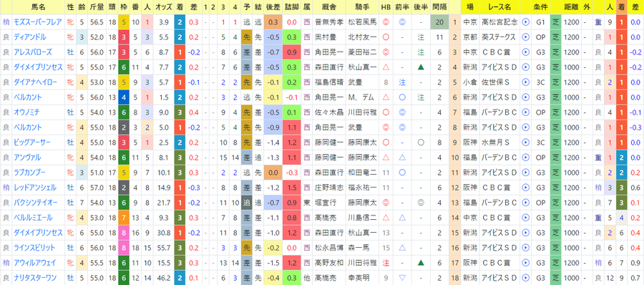
Task: Click the レース名 column header
Action: (x=499, y=7)
